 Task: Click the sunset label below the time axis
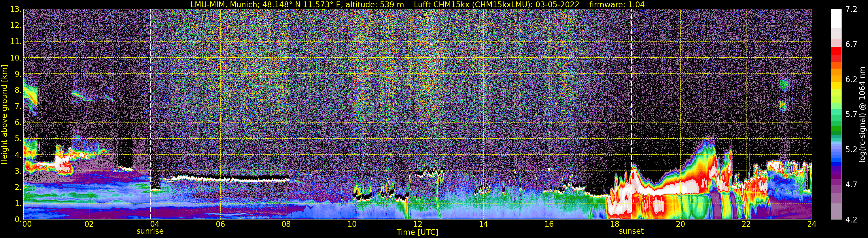pyautogui.click(x=631, y=231)
